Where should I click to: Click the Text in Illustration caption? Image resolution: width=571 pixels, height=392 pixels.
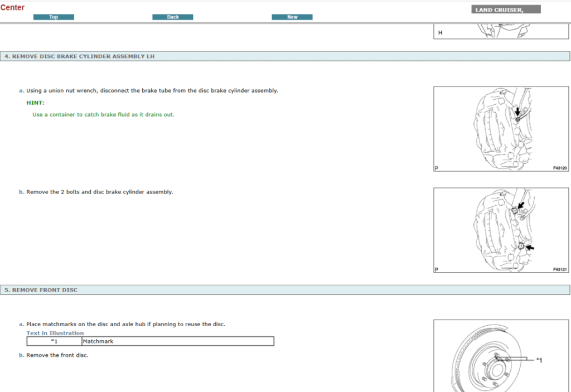55,333
